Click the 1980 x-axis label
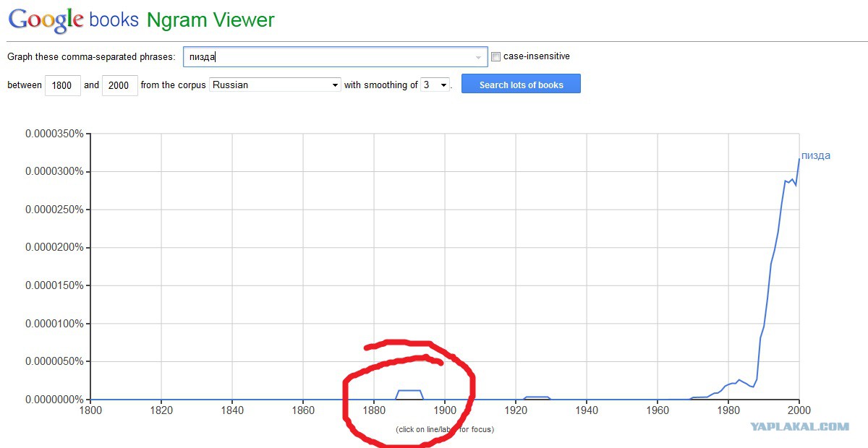The height and width of the screenshot is (448, 868). tap(728, 410)
